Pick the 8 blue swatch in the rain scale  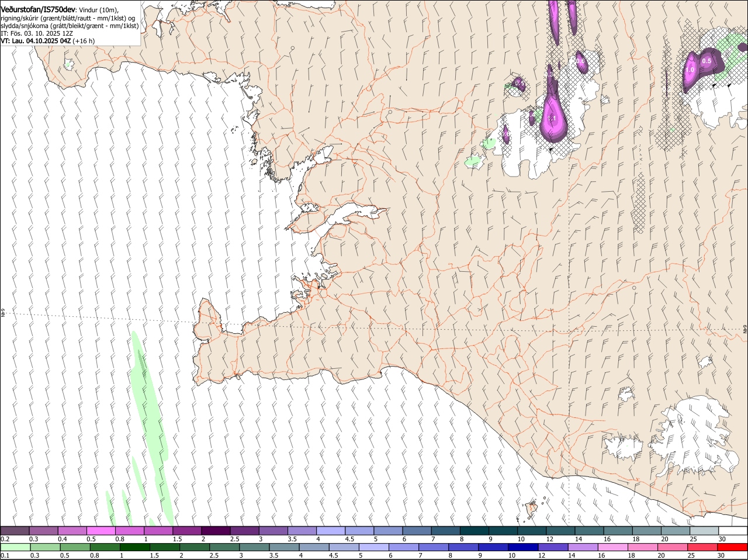[463, 548]
